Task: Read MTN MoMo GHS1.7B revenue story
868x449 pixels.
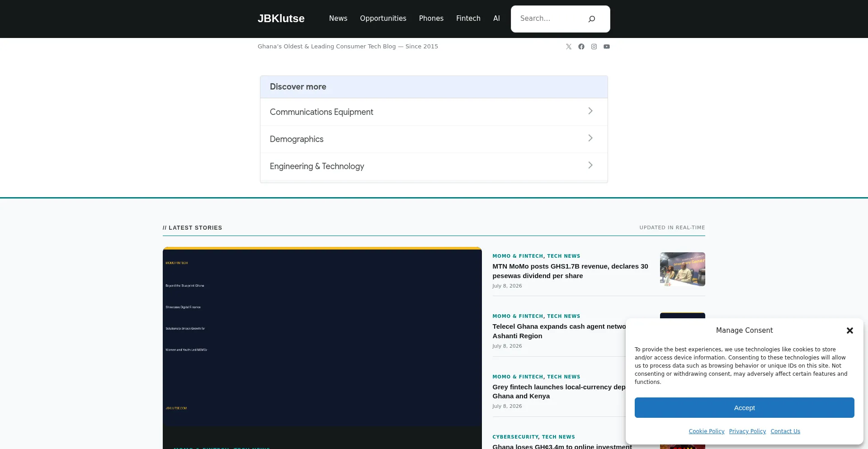Action: (x=570, y=271)
